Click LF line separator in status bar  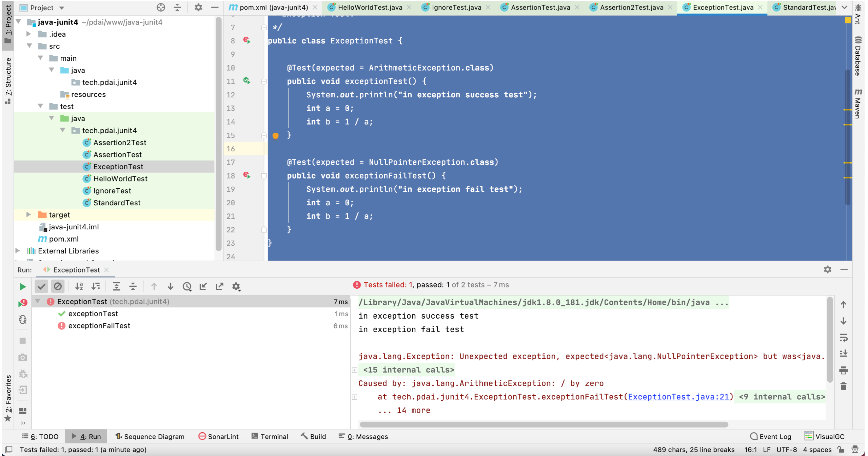click(767, 450)
